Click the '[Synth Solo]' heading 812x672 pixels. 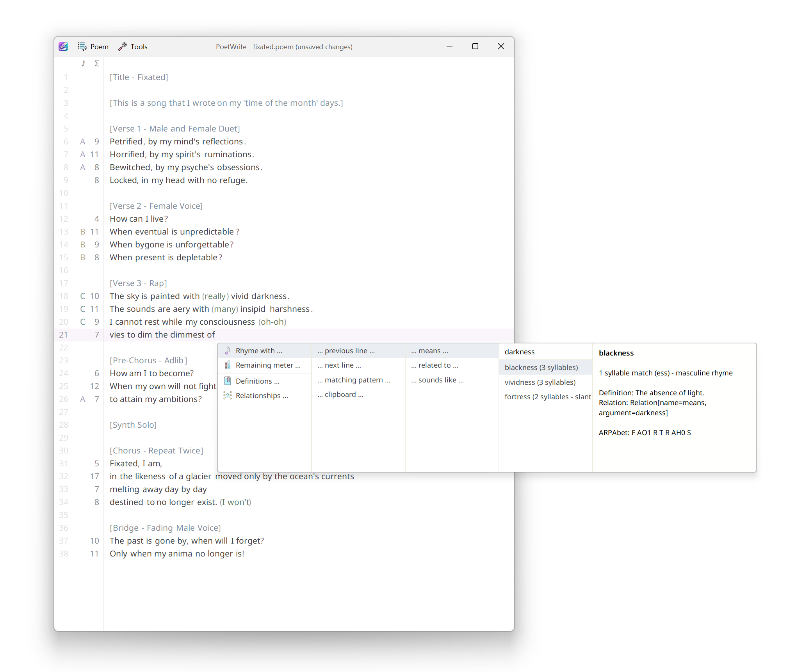(133, 425)
